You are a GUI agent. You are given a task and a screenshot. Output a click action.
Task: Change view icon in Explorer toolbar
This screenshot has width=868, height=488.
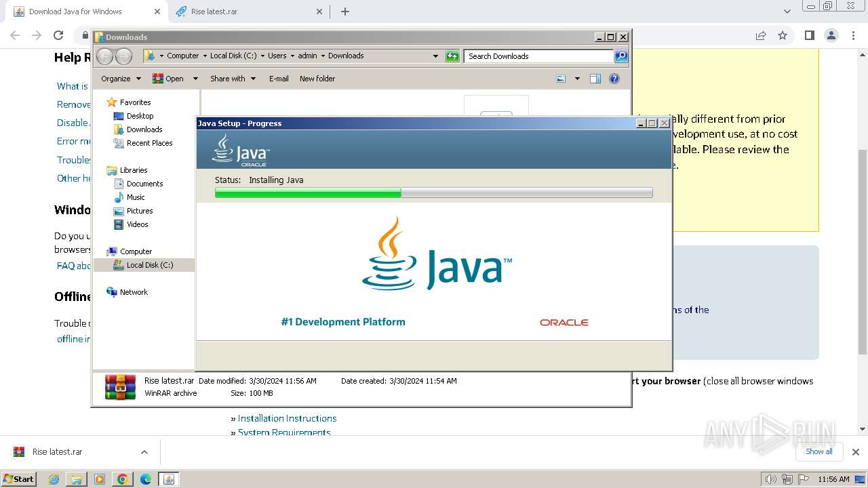[561, 79]
